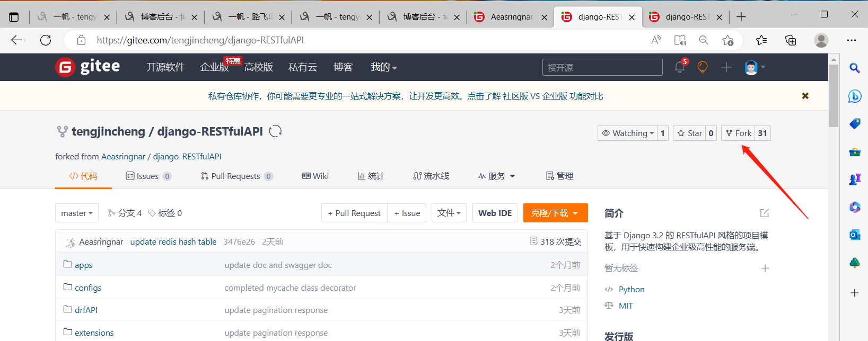
Task: Click 开源软件 in the navigation
Action: (x=165, y=67)
